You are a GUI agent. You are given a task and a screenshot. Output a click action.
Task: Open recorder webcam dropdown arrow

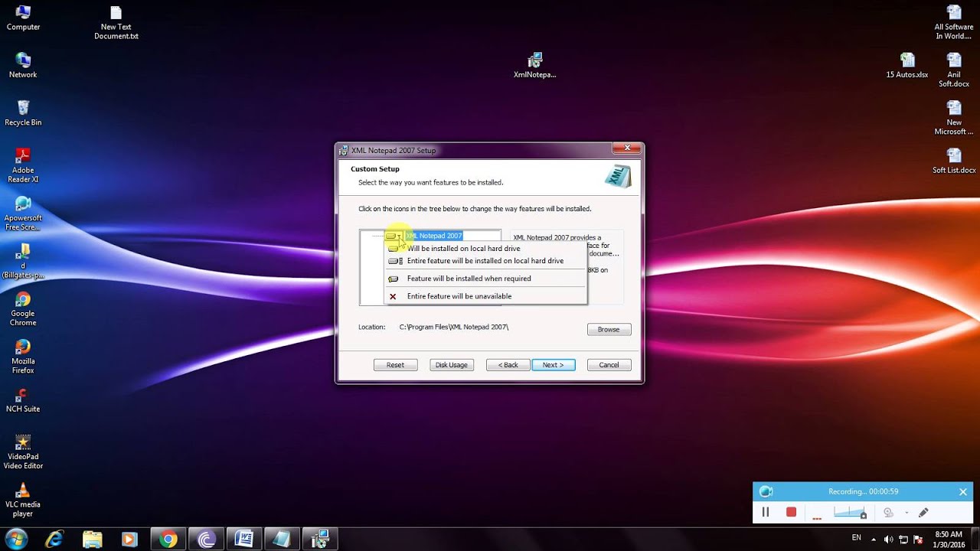tap(906, 513)
